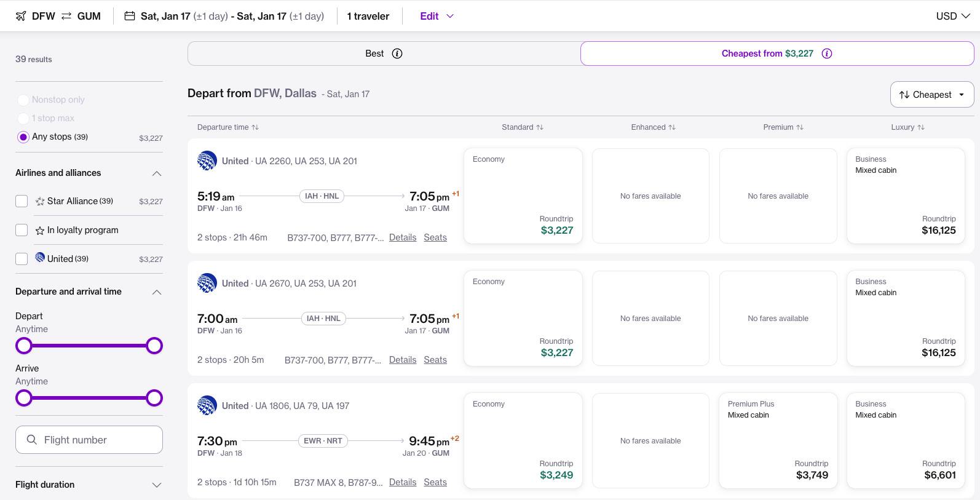Open the USD currency dropdown
Image resolution: width=980 pixels, height=500 pixels.
coord(952,16)
